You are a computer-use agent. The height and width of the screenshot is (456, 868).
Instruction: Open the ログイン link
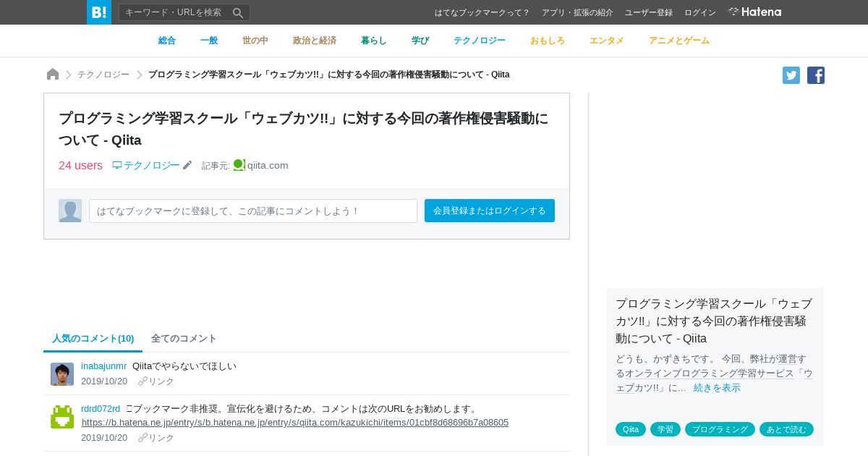click(700, 12)
